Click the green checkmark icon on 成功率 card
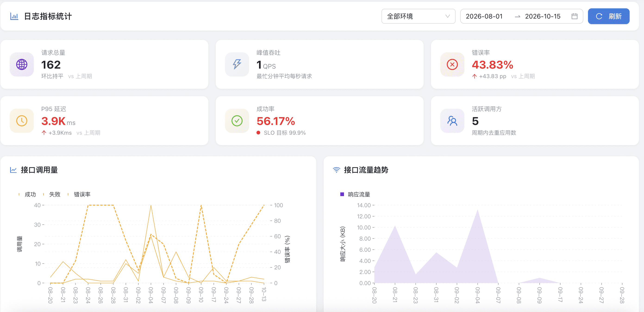The height and width of the screenshot is (312, 644). click(x=237, y=121)
